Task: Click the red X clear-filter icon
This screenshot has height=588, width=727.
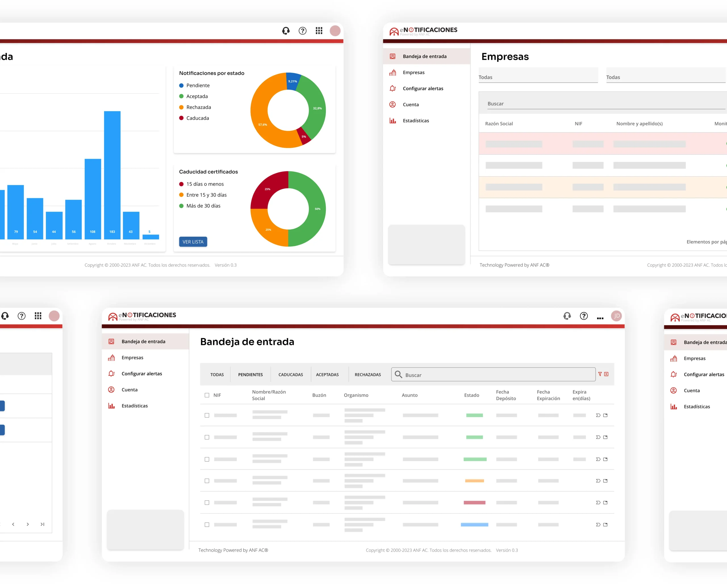Action: (x=606, y=374)
